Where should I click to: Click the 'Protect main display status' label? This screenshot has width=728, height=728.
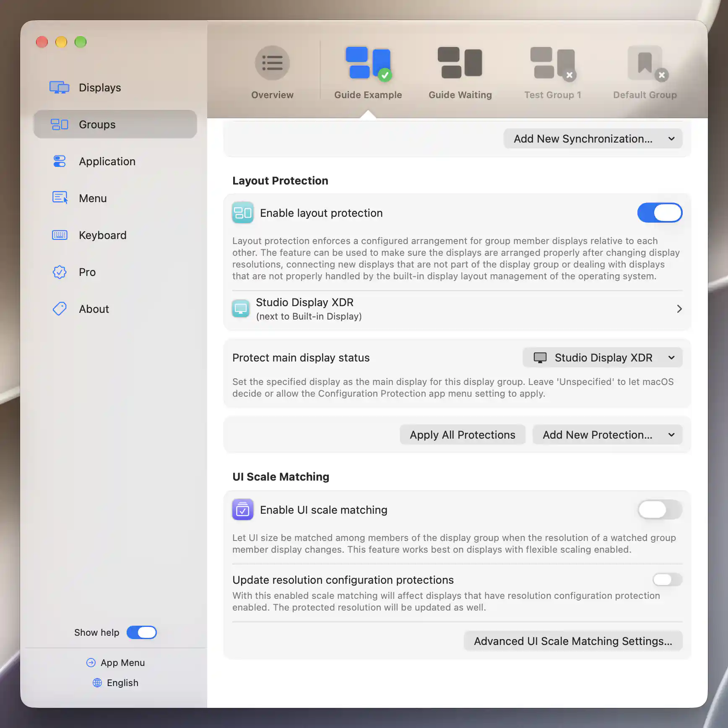point(301,358)
